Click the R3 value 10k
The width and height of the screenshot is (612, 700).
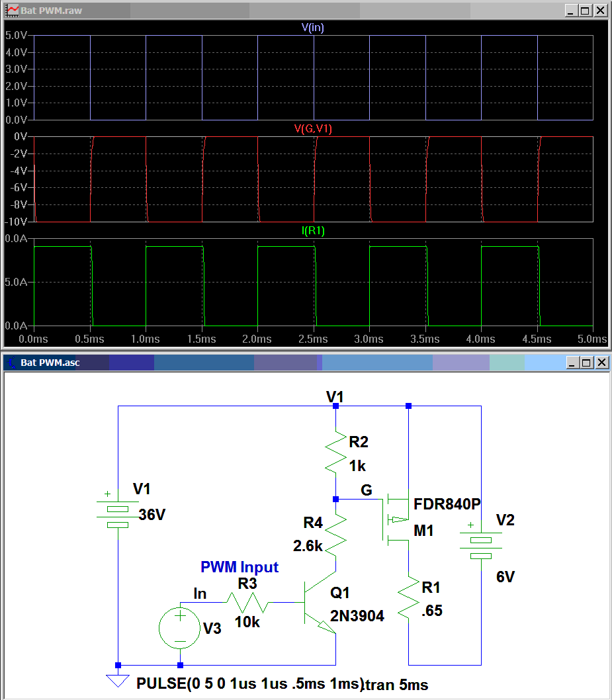click(247, 622)
